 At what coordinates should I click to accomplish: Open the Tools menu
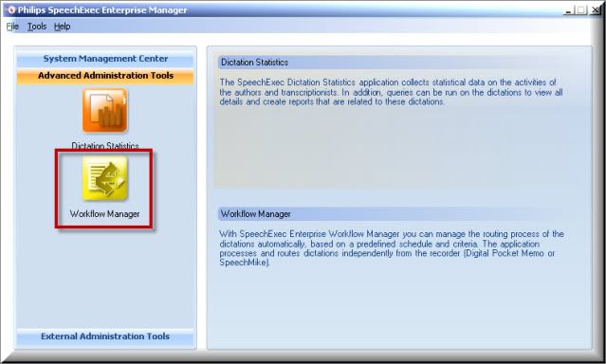37,27
